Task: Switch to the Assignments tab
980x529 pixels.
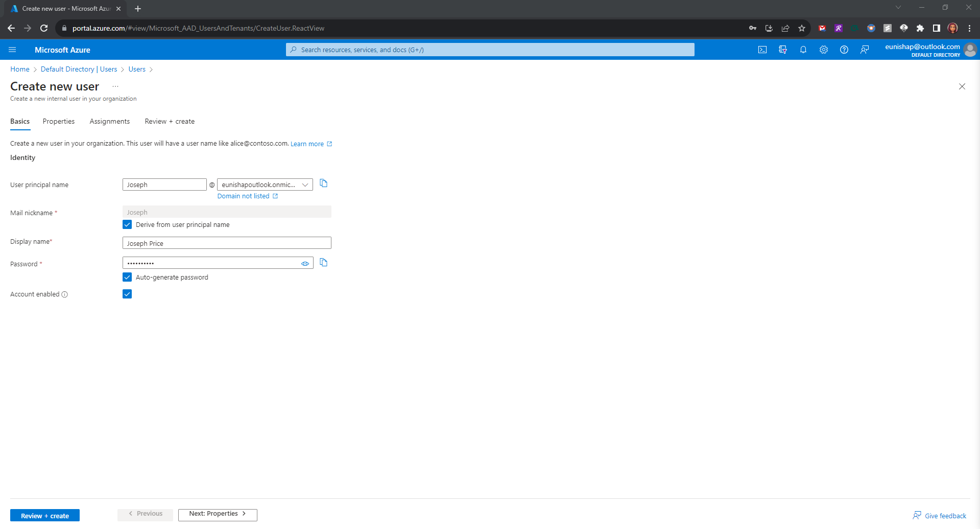Action: point(110,122)
